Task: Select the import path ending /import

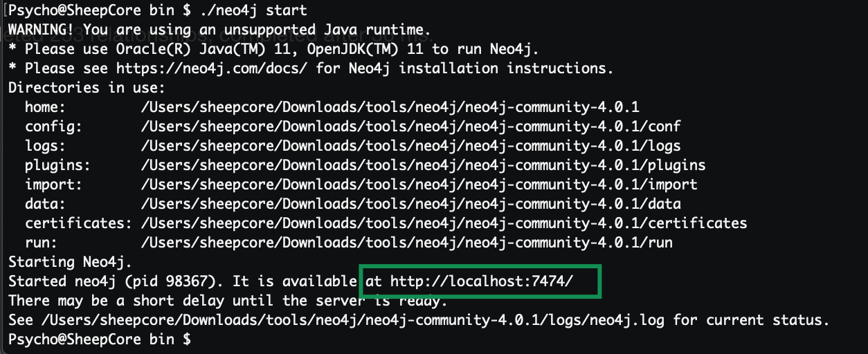Action: pyautogui.click(x=419, y=185)
